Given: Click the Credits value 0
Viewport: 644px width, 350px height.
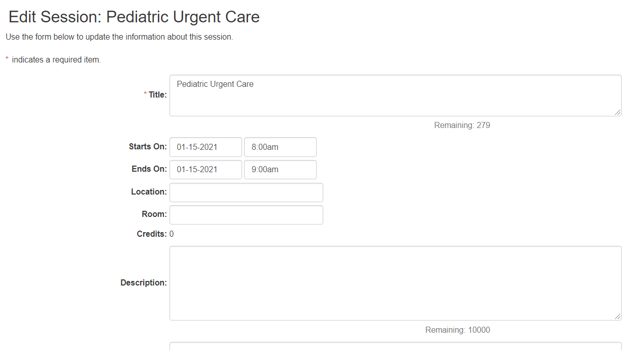Looking at the screenshot, I should [x=172, y=234].
